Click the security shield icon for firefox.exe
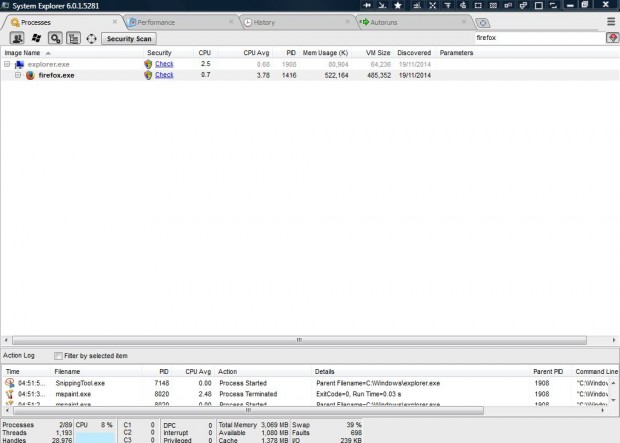This screenshot has width=620, height=443. pyautogui.click(x=148, y=75)
